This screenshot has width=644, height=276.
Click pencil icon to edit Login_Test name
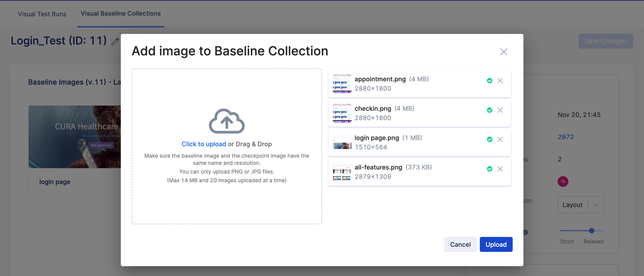[115, 42]
